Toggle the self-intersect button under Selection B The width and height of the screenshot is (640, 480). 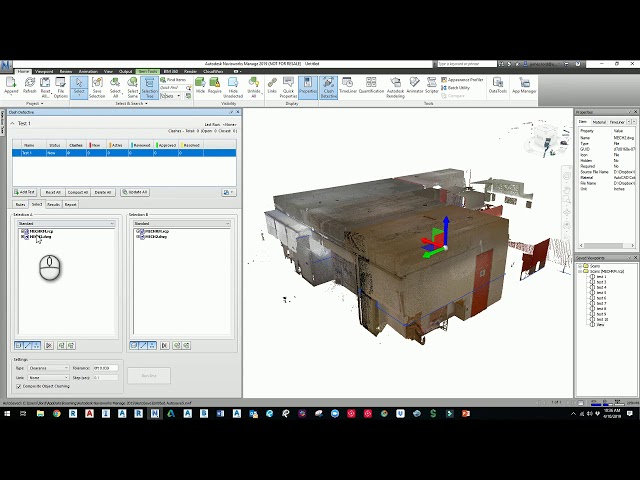pos(164,346)
